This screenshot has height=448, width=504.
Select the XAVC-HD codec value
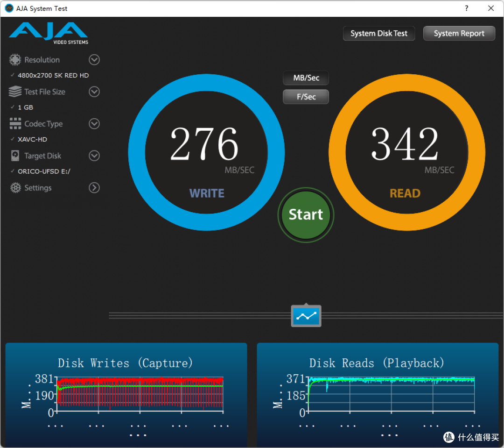pos(33,139)
